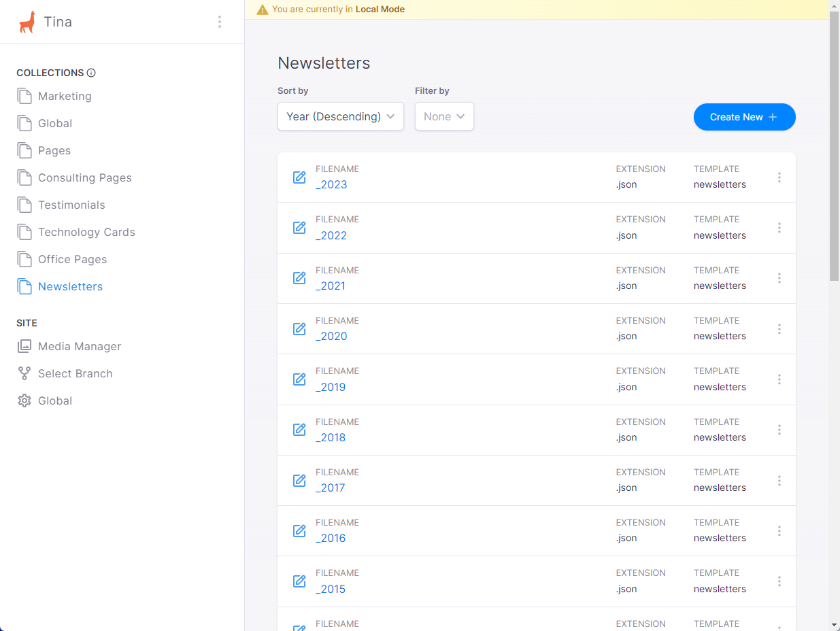
Task: Select the Technology Cards collection
Action: 85,232
